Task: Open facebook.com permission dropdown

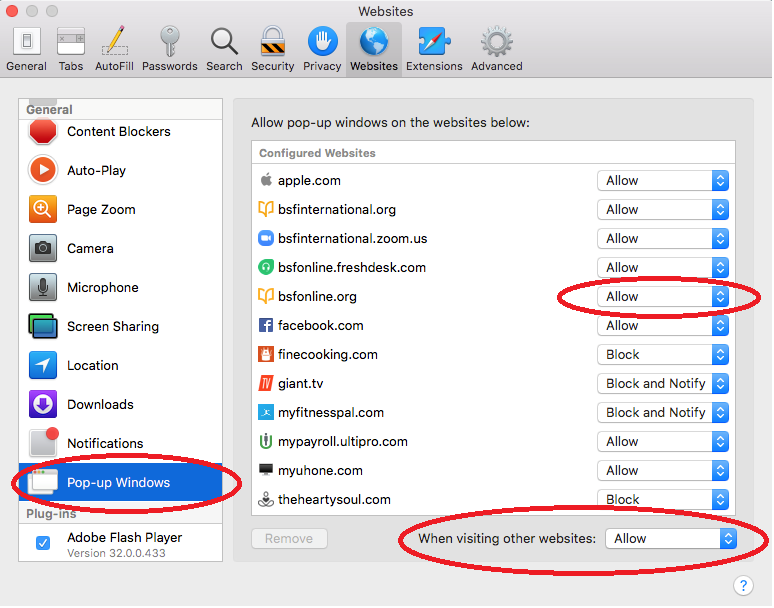Action: (663, 326)
